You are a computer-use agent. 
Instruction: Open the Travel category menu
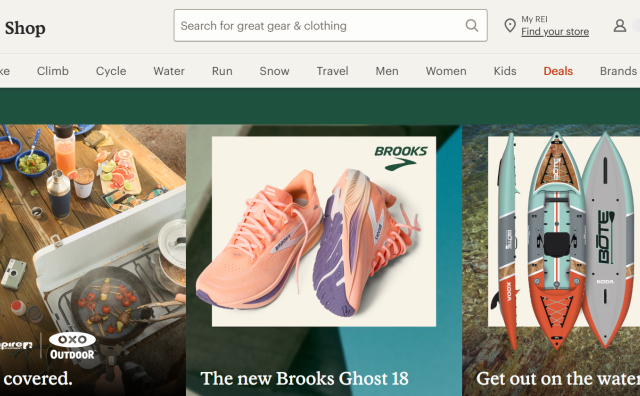[x=332, y=71]
